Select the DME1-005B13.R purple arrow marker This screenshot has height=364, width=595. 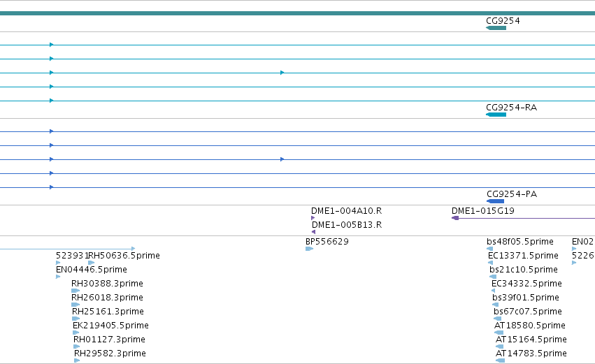pos(313,232)
